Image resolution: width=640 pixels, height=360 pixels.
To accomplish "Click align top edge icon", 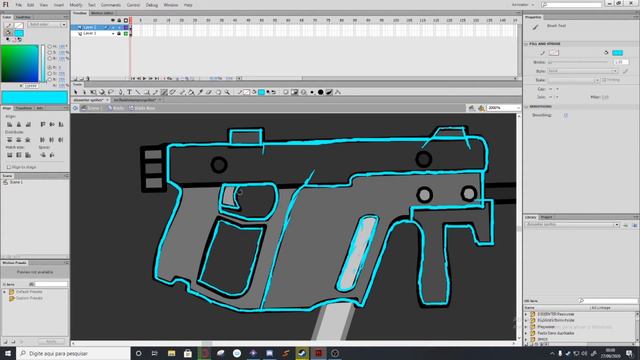I will (43, 124).
